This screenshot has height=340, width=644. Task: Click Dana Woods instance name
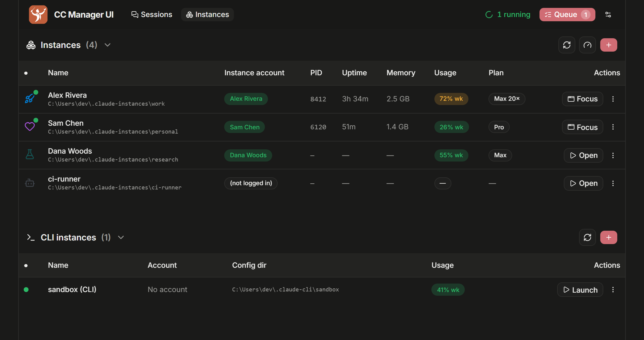[70, 151]
